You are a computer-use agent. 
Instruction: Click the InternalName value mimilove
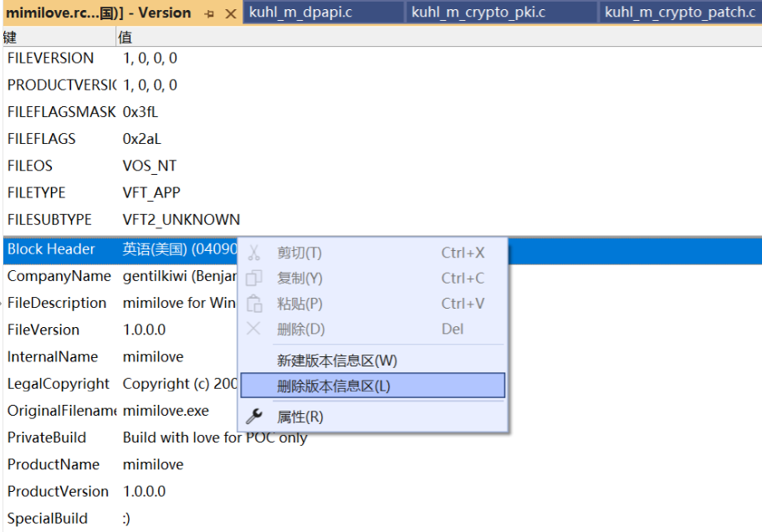click(153, 356)
